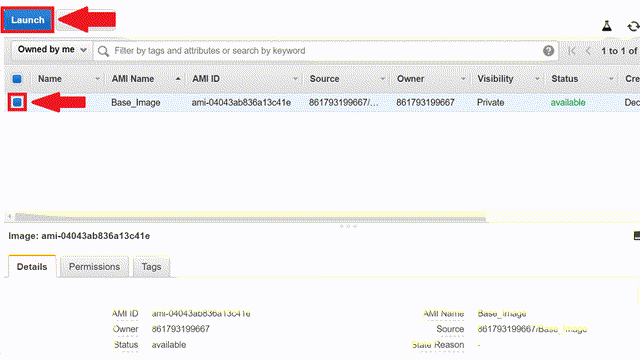Click the AMI ID value in details
Image resolution: width=640 pixels, height=360 pixels.
tap(201, 313)
